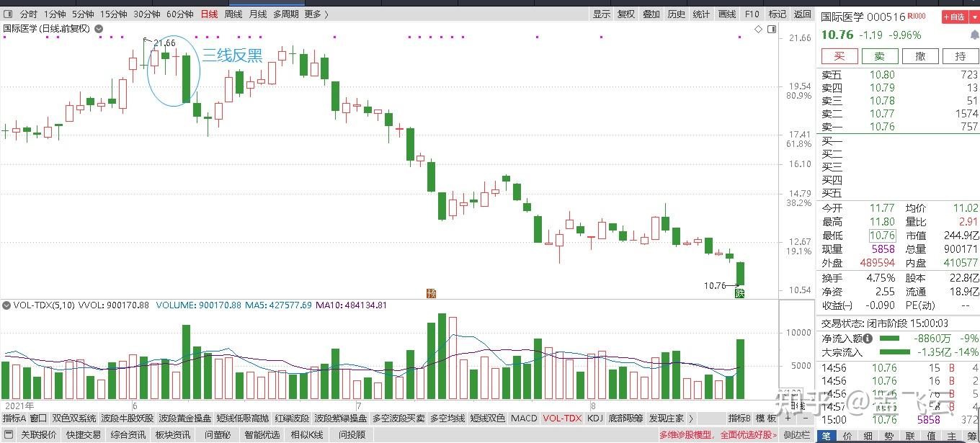980x443 pixels.
Task: Open the 指标B menu
Action: [739, 418]
